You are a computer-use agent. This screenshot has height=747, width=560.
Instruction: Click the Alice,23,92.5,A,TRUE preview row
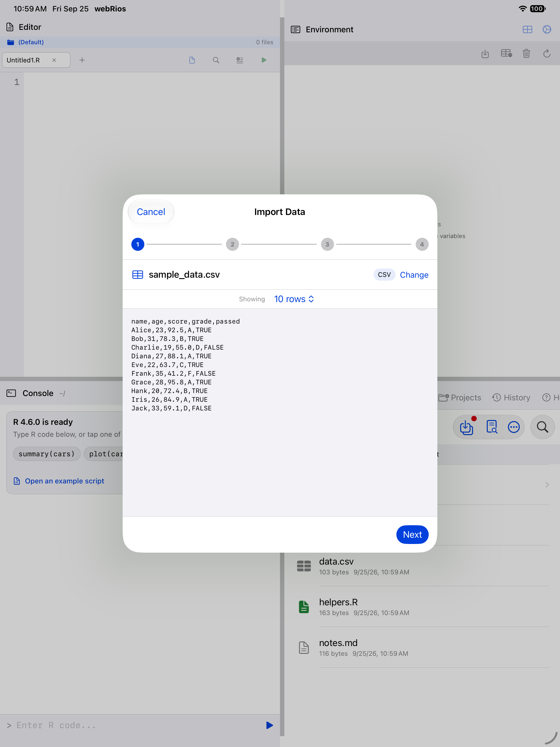pos(171,330)
